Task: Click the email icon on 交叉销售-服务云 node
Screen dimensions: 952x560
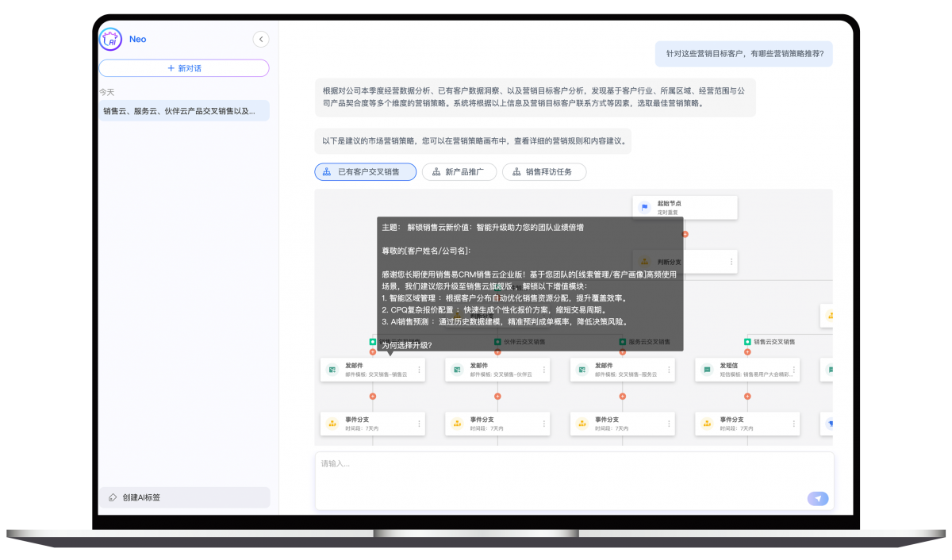Action: [582, 370]
